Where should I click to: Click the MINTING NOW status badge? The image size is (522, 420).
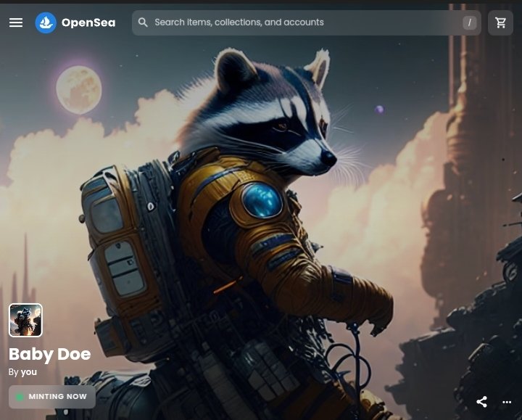[52, 397]
